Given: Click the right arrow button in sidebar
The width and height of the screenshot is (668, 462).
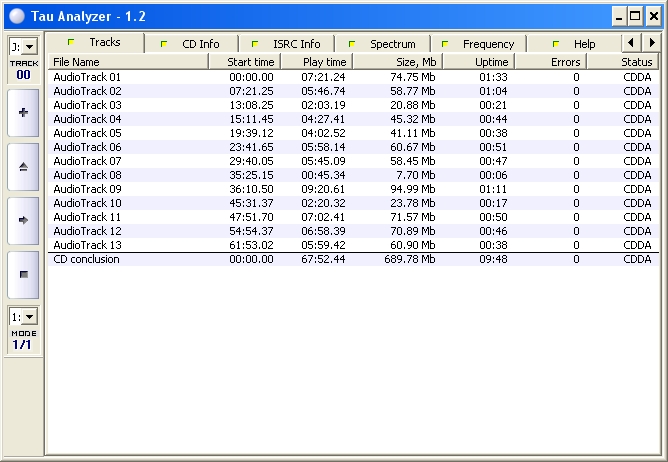Looking at the screenshot, I should click(23, 219).
